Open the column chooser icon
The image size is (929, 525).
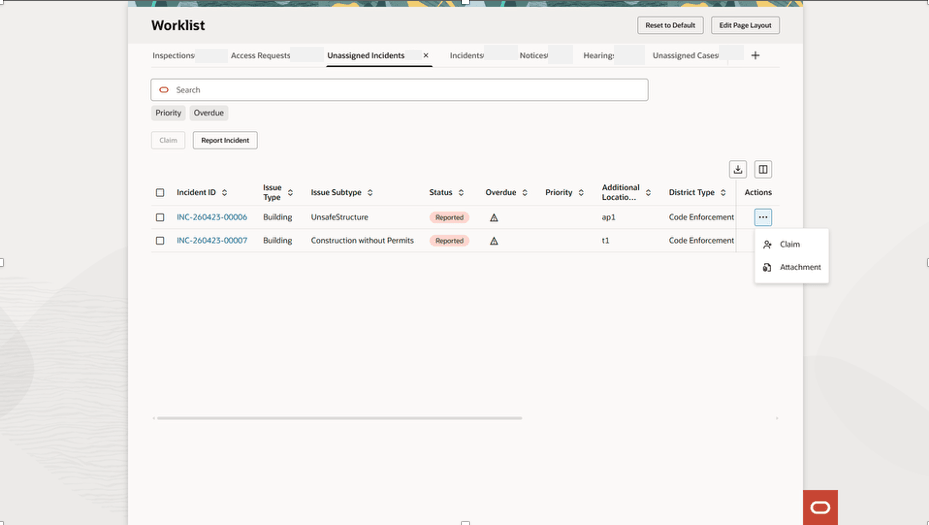tap(763, 169)
